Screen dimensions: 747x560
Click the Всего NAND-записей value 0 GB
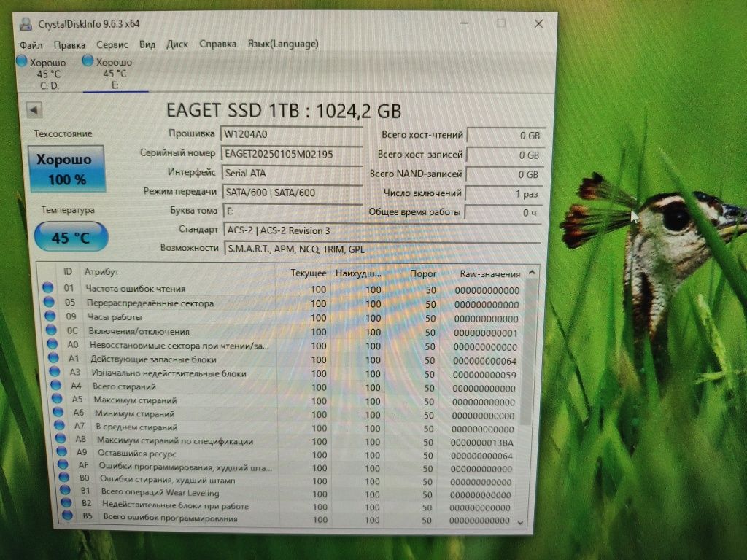tap(505, 175)
